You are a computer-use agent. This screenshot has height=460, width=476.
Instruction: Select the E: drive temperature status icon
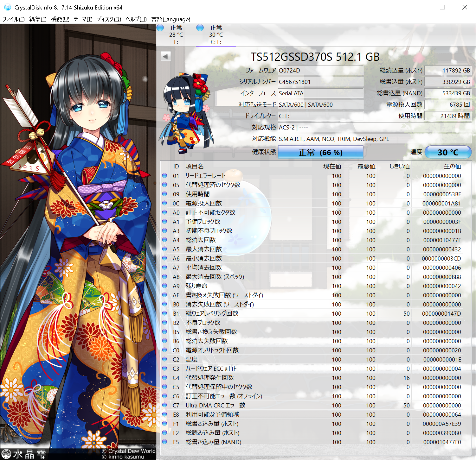click(x=160, y=28)
